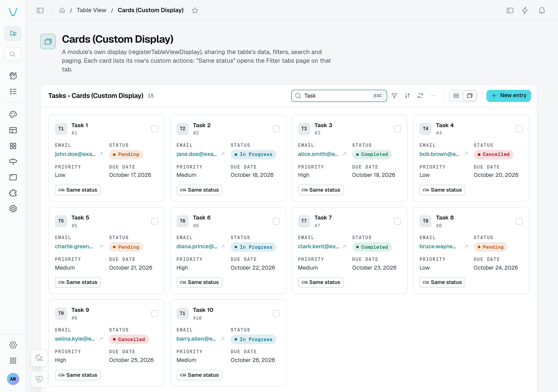Open the sidebar settings gear below the puzzle piece
Image resolution: width=558 pixels, height=392 pixels.
[13, 209]
